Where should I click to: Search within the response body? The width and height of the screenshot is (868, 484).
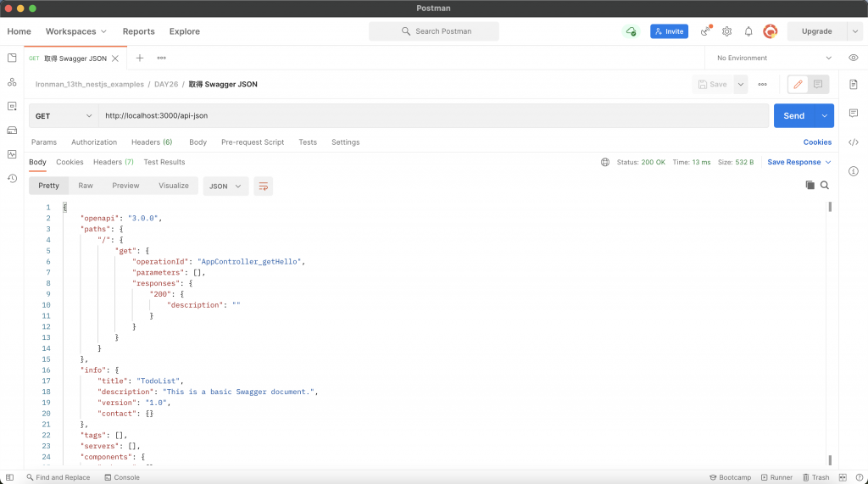(825, 185)
